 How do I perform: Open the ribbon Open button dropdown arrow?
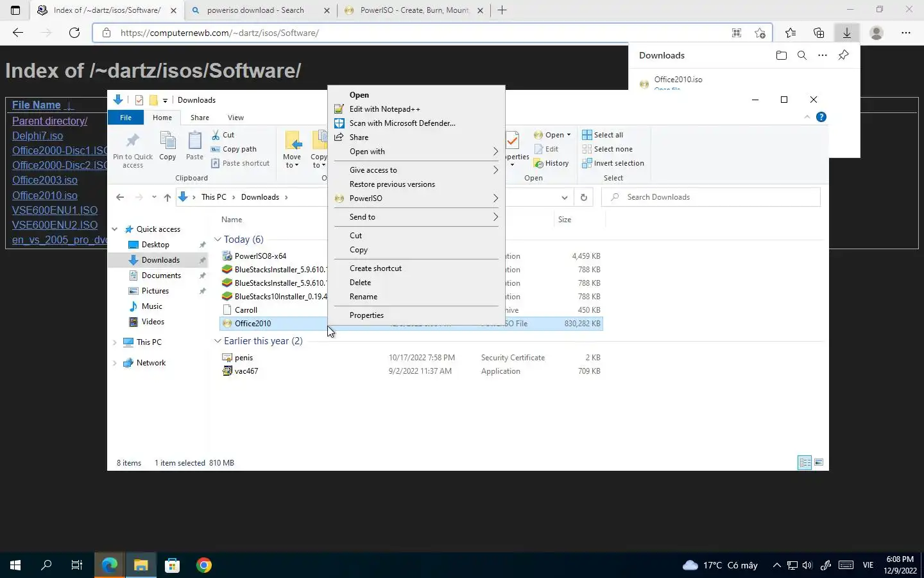click(569, 135)
